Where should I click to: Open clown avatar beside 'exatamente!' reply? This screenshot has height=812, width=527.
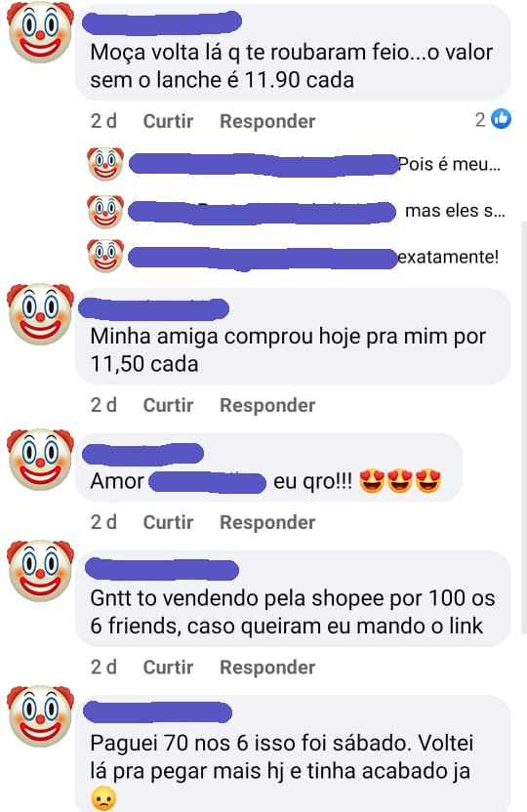(x=105, y=256)
